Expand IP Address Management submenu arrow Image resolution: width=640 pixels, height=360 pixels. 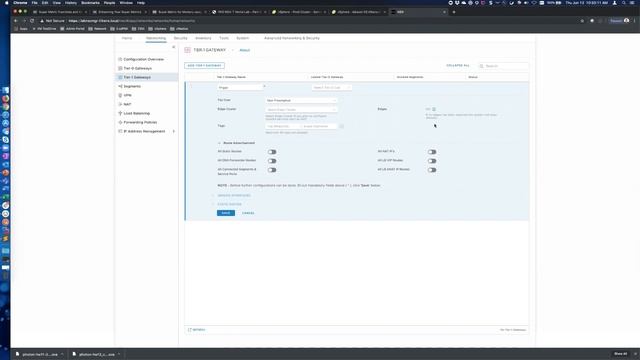click(x=174, y=131)
